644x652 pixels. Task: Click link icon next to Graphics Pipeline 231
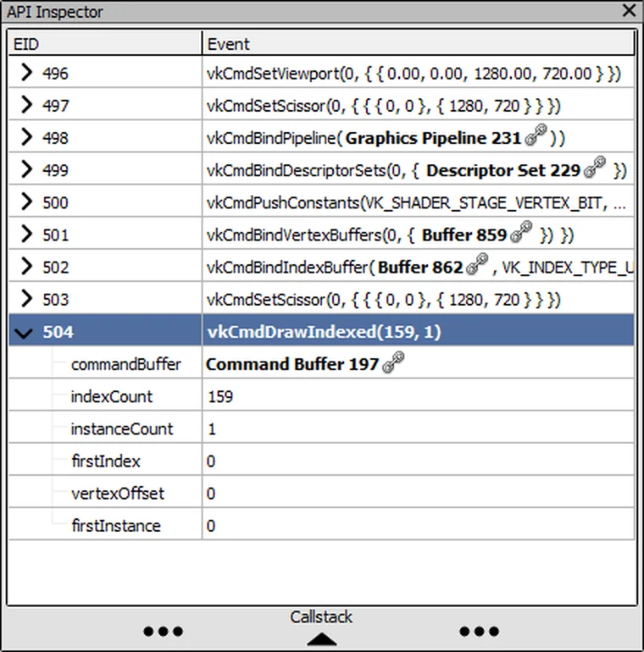(536, 135)
